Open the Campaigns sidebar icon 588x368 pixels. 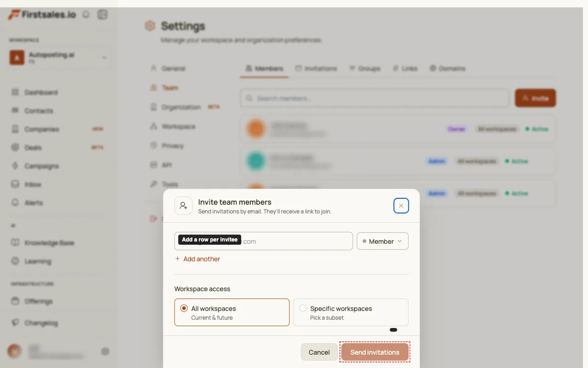pyautogui.click(x=15, y=166)
